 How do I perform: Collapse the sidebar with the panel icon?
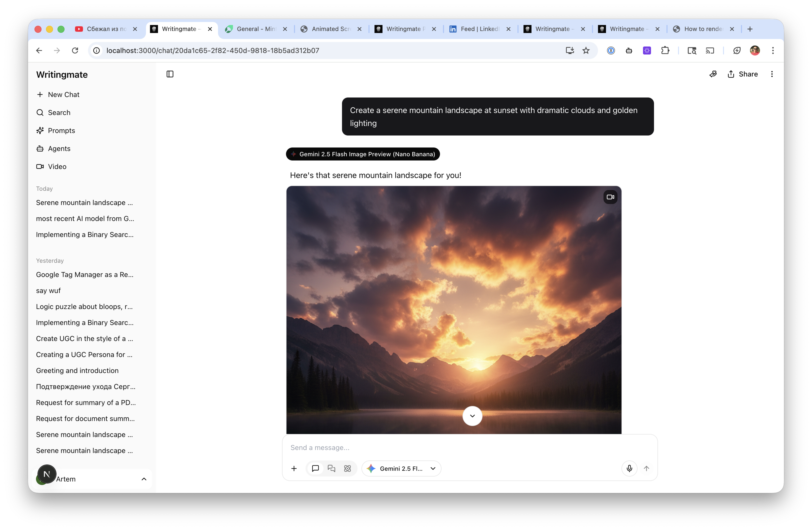(x=170, y=74)
